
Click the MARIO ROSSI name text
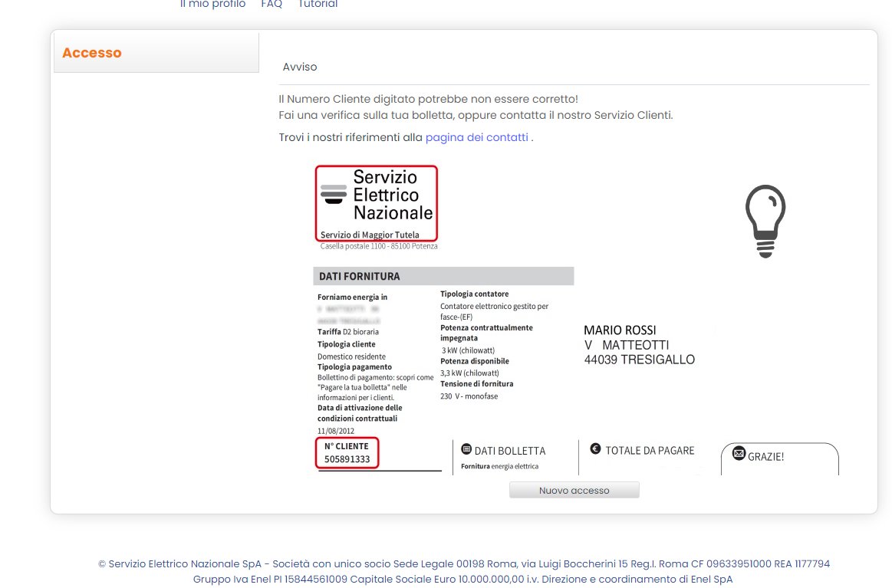[620, 330]
